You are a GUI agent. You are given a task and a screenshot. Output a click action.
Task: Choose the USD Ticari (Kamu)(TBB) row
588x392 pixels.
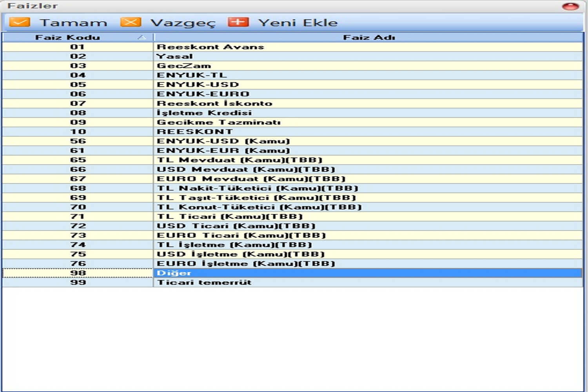click(x=236, y=226)
